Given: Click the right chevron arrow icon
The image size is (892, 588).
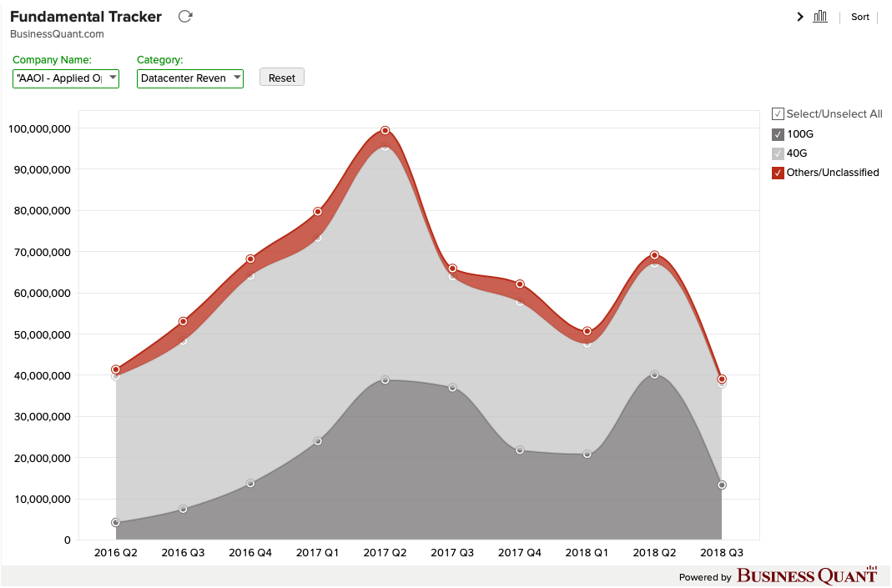Looking at the screenshot, I should tap(800, 17).
